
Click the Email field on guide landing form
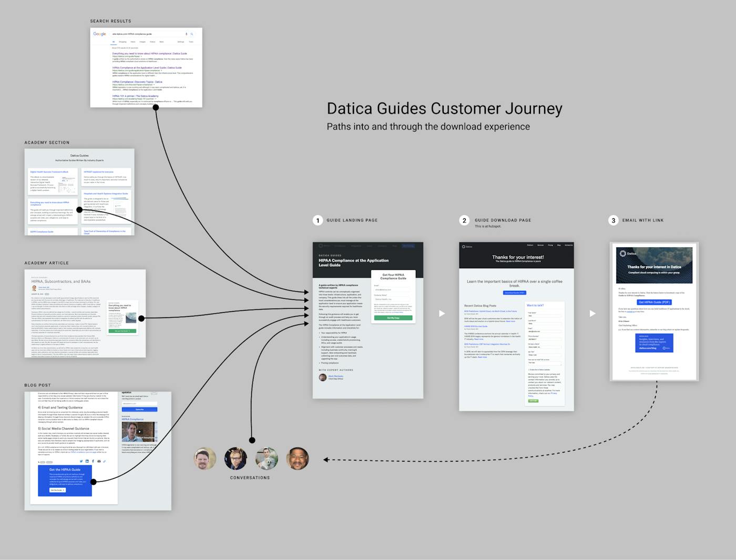[393, 290]
